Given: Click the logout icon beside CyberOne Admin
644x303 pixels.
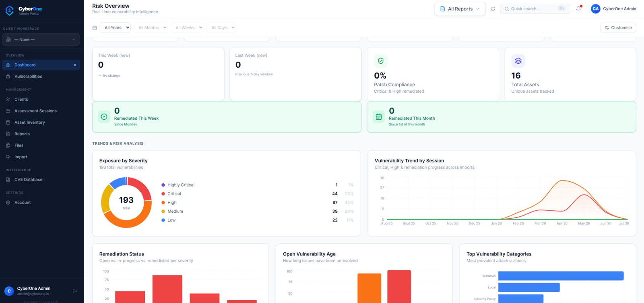Looking at the screenshot, I should click(75, 291).
